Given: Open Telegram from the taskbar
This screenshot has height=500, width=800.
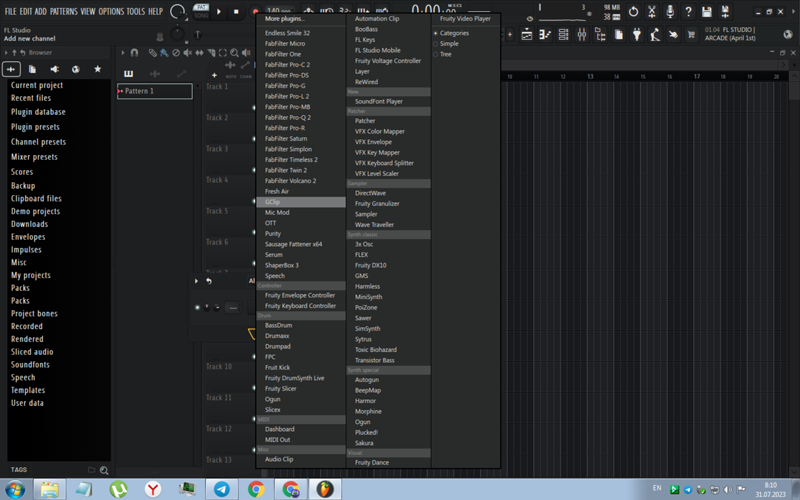Looking at the screenshot, I should [221, 489].
